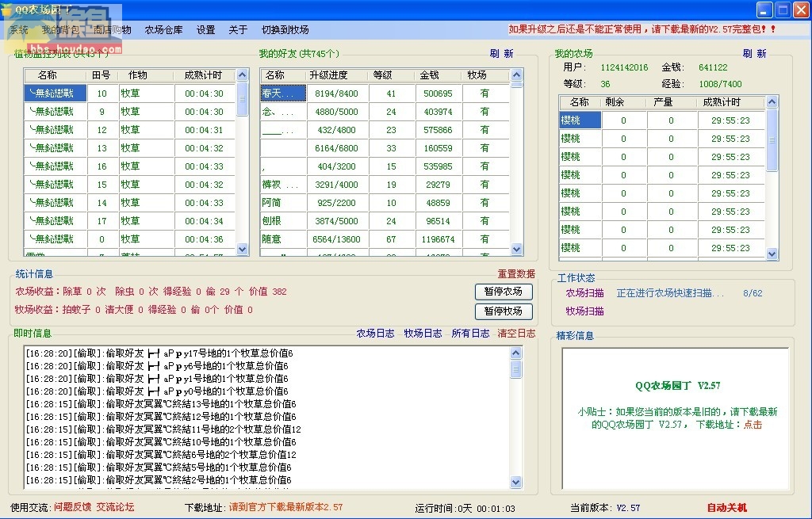The image size is (812, 519).
Task: Select friend row 念、... with 403974 money
Action: click(x=385, y=112)
